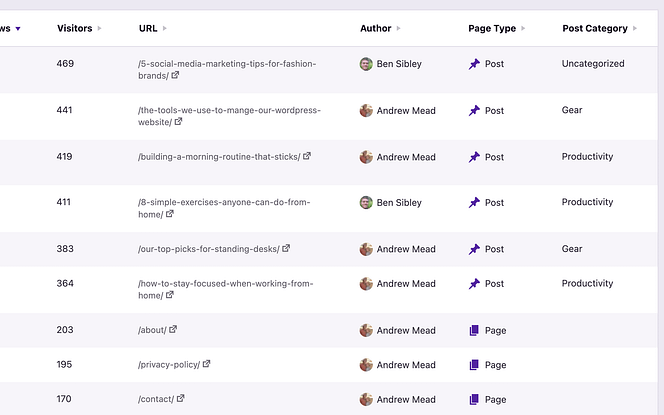Open the 5-social-media-marketing-tips URL link
664x415 pixels.
click(226, 64)
